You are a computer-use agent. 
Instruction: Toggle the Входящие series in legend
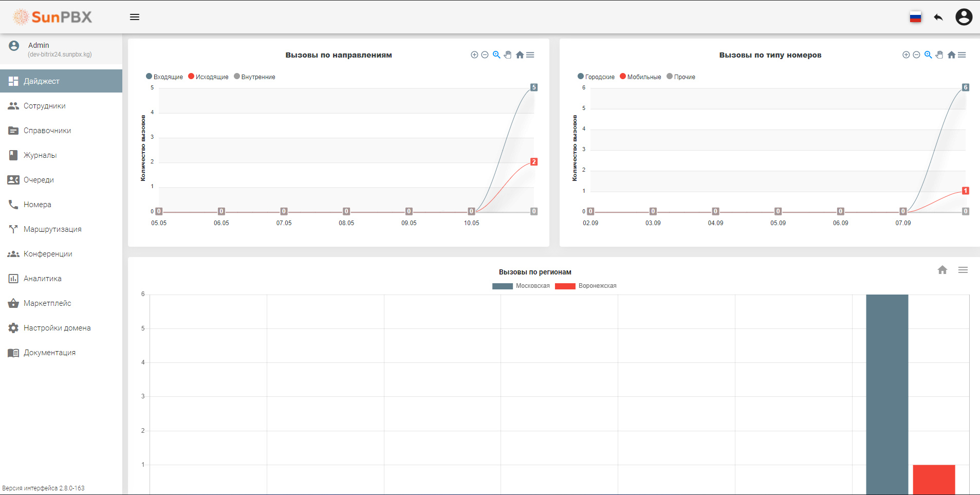tap(164, 77)
